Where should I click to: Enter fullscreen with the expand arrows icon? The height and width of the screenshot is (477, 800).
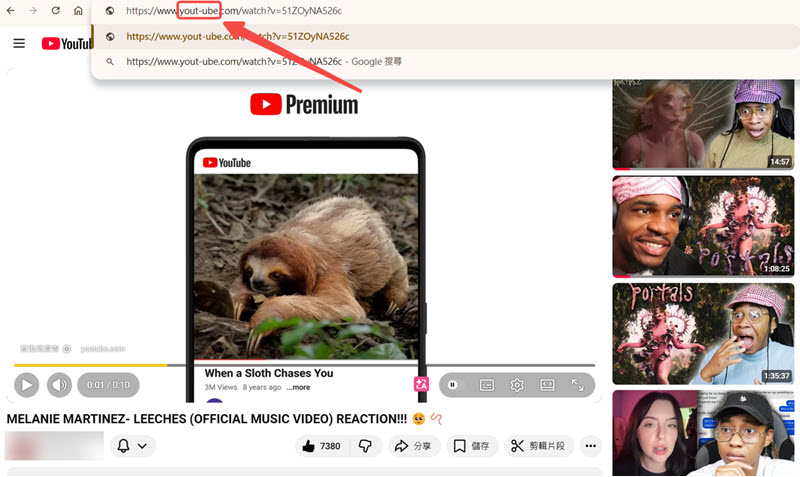(x=577, y=385)
